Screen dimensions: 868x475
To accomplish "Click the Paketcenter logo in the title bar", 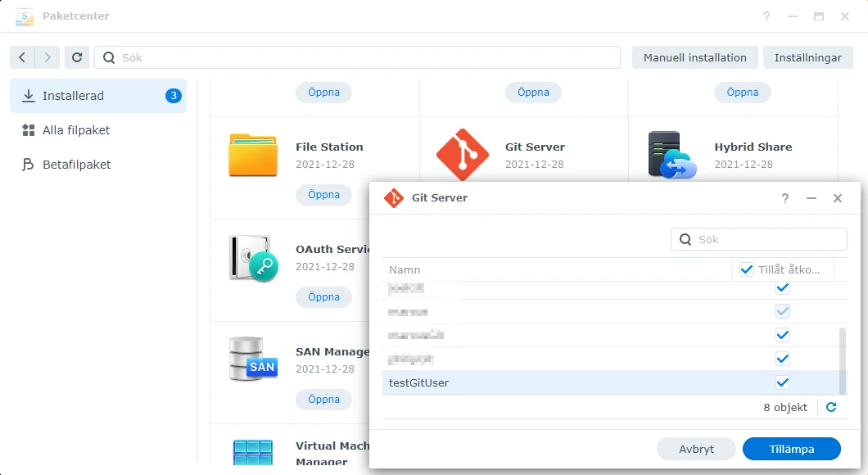I will tap(23, 16).
